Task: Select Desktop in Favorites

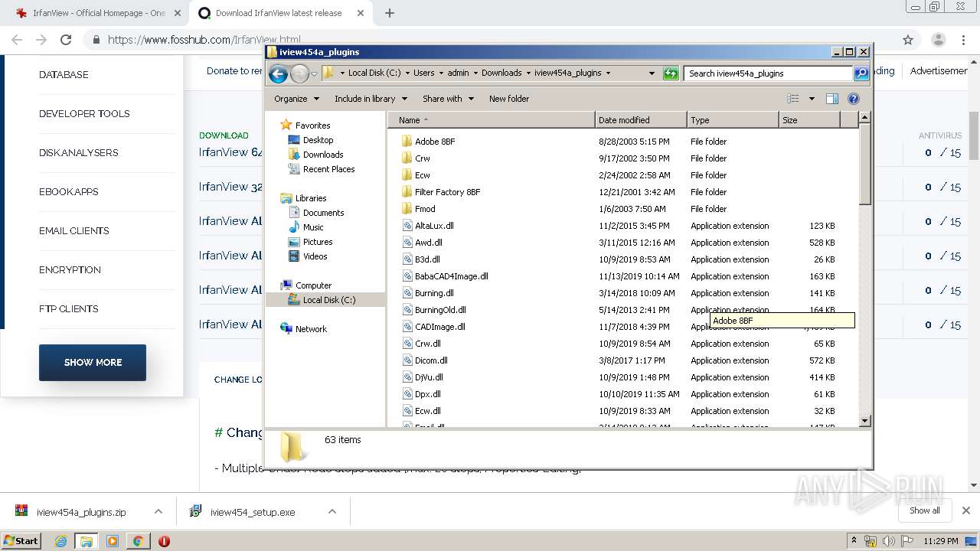Action: pyautogui.click(x=318, y=140)
